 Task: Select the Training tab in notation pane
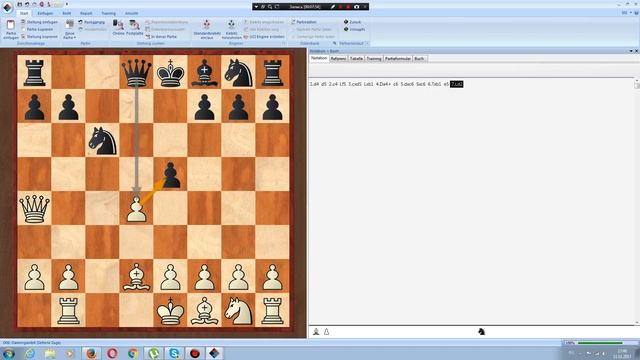point(374,59)
